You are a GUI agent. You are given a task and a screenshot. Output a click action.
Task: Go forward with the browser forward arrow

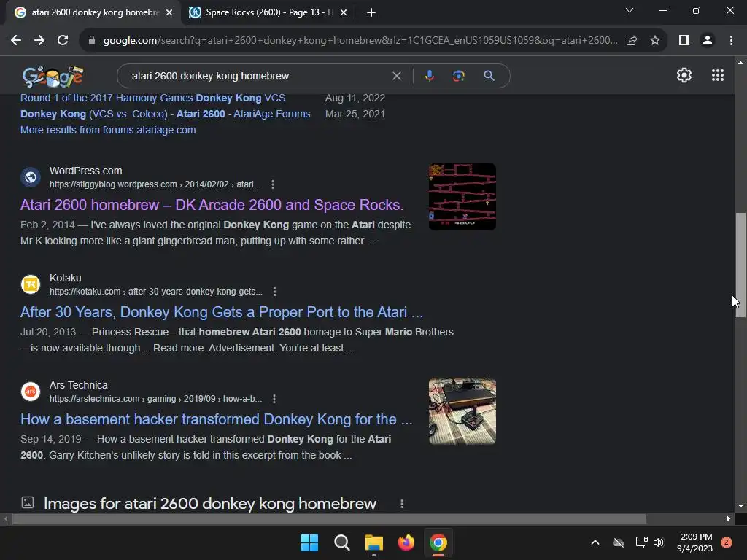39,41
